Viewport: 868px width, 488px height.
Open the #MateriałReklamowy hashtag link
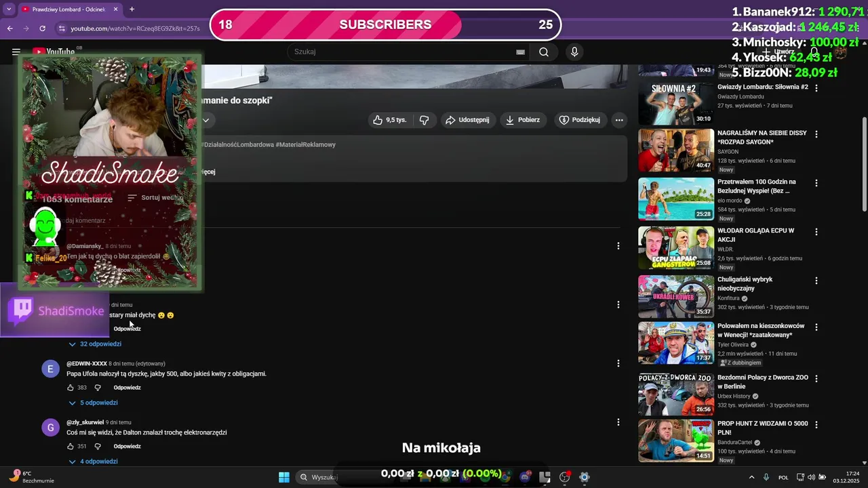click(305, 144)
